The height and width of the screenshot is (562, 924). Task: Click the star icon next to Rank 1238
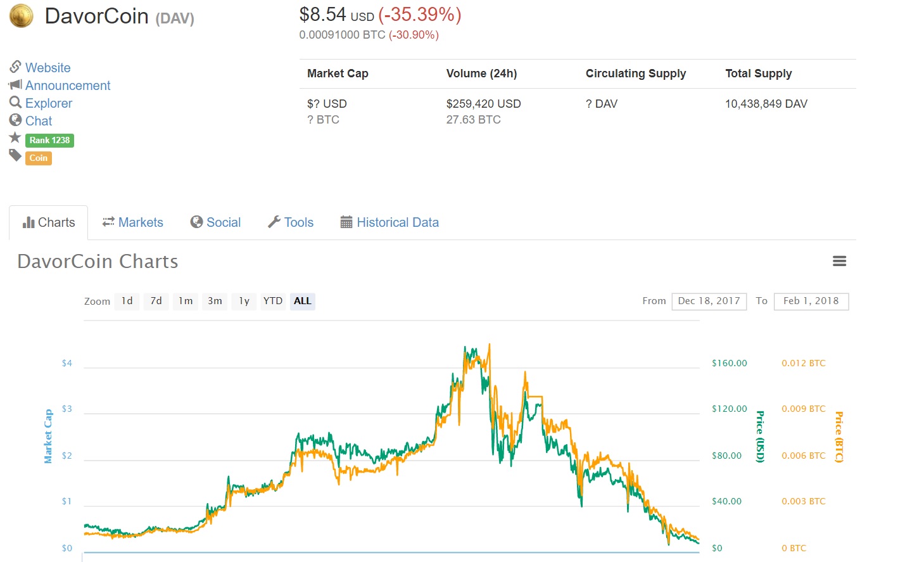pyautogui.click(x=15, y=137)
